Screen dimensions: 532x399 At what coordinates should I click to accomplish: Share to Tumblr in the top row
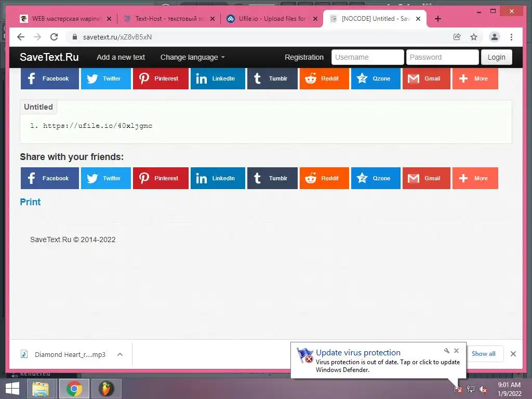pos(272,78)
